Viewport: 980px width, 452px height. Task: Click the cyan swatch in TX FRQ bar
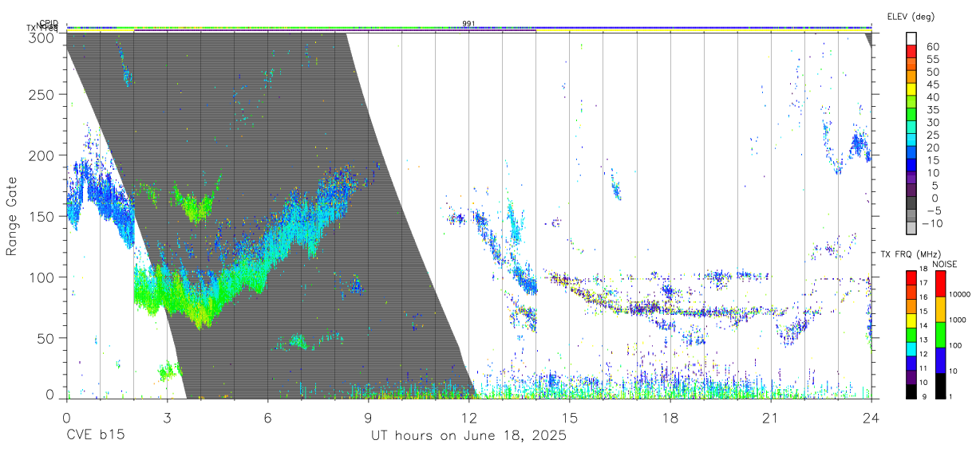tap(911, 348)
